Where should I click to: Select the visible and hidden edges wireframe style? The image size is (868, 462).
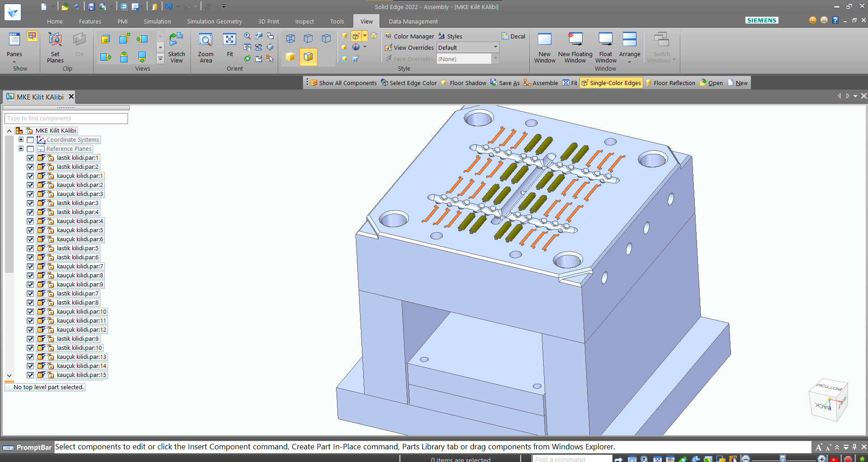pos(308,39)
